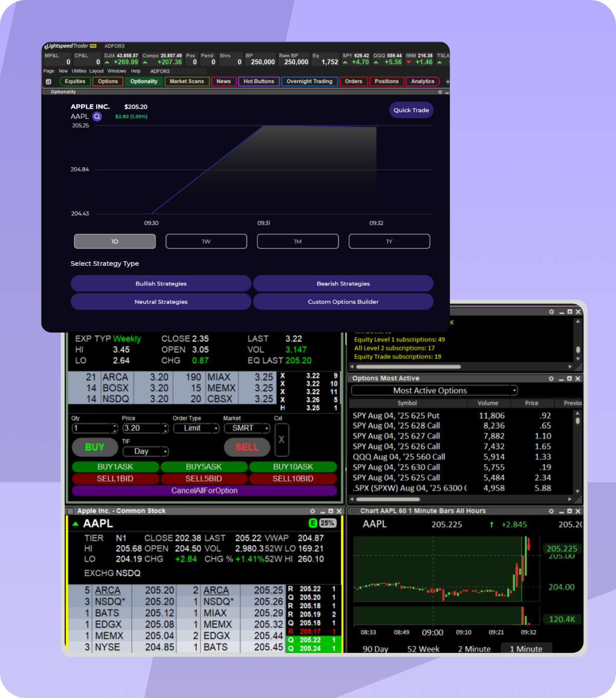Viewport: 616px width, 698px height.
Task: Adjust the Price 3.20 stepper arrows
Action: 165,428
